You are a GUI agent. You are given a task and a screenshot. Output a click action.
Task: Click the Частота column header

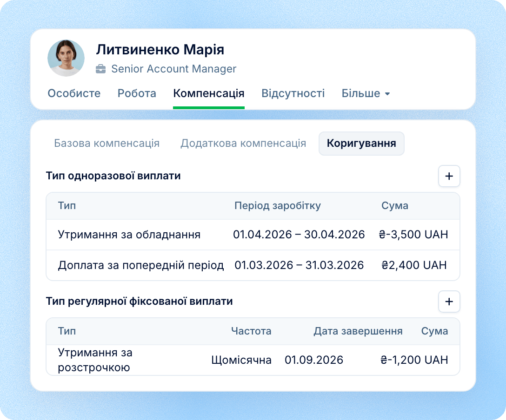tap(252, 331)
